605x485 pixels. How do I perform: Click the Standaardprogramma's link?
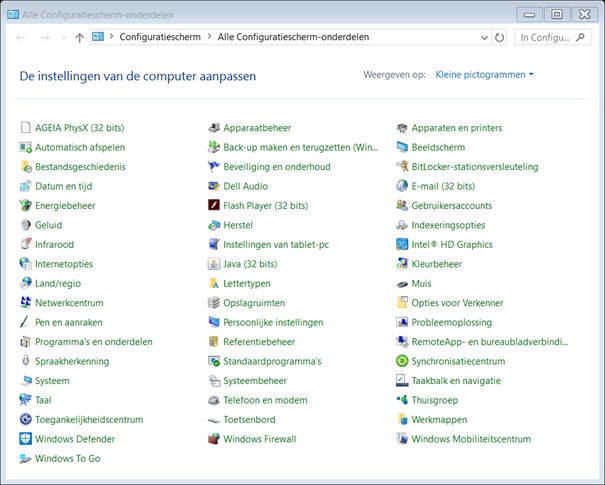[x=272, y=361]
